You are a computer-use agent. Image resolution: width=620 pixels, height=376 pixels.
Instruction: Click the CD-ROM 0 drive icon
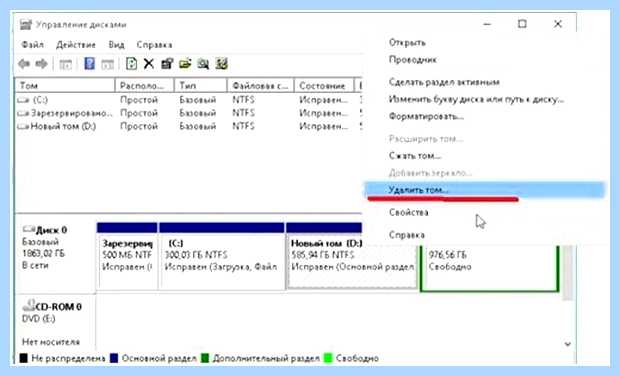click(29, 305)
